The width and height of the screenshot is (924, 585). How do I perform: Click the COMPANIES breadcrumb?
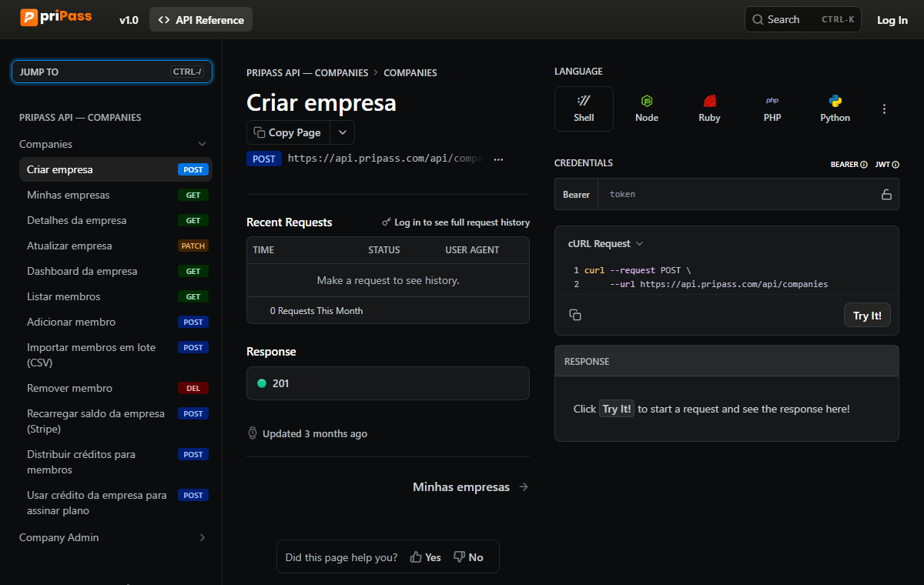click(410, 73)
